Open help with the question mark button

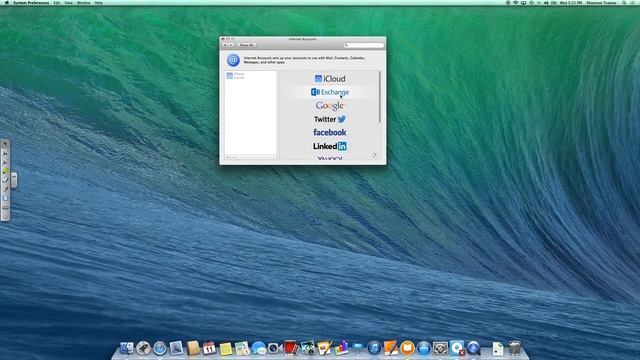click(x=374, y=155)
